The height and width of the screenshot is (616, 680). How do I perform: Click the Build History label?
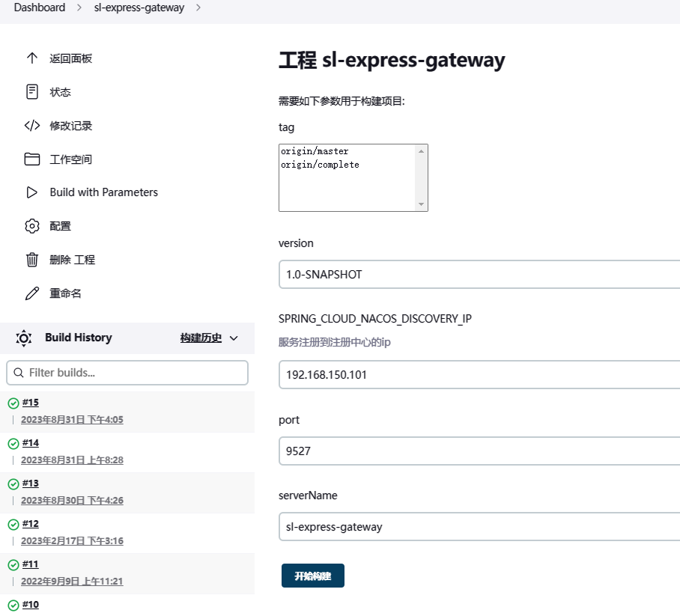79,338
